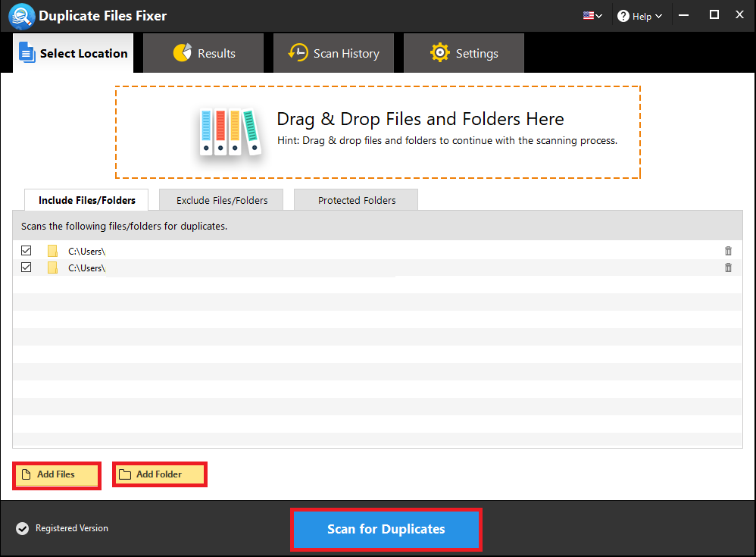Maximize the application window
The width and height of the screenshot is (756, 557).
(x=714, y=15)
